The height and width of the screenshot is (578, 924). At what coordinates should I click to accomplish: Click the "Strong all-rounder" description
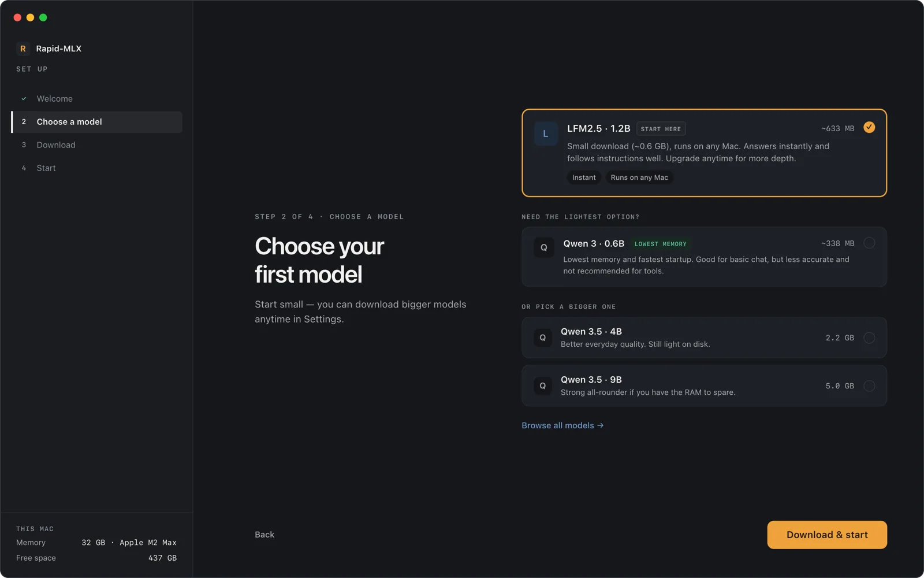(x=648, y=392)
